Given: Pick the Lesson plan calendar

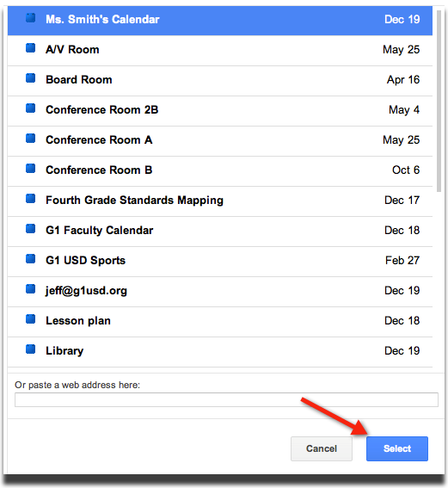Looking at the screenshot, I should pyautogui.click(x=220, y=322).
